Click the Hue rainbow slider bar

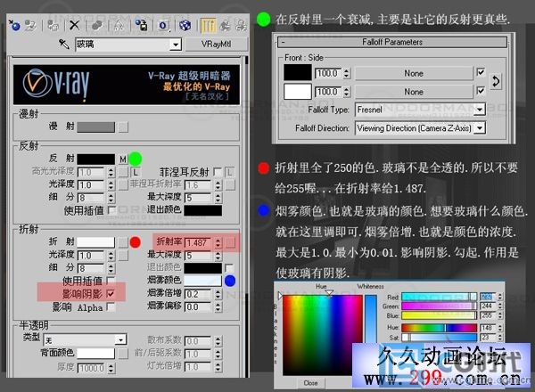pos(439,328)
